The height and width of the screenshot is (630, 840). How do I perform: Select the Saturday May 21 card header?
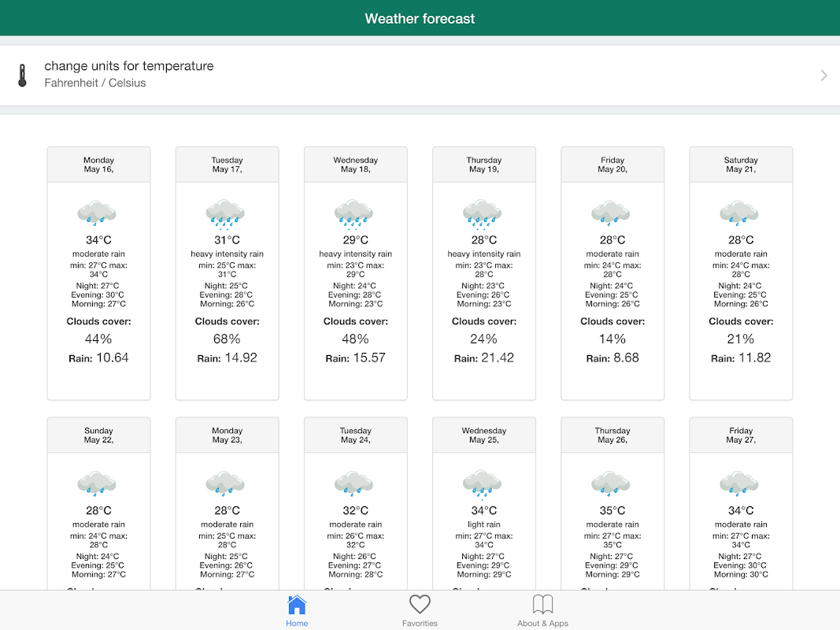click(741, 165)
